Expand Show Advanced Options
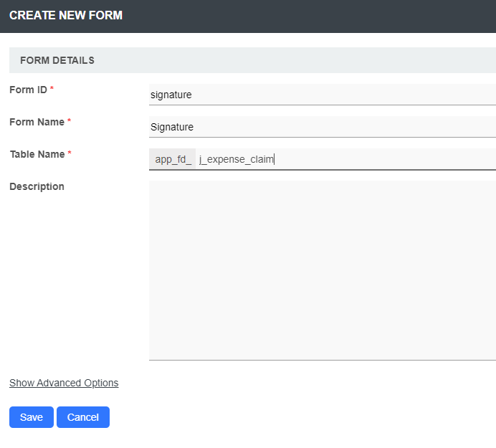Screen dimensions: 496x448 [x=64, y=383]
